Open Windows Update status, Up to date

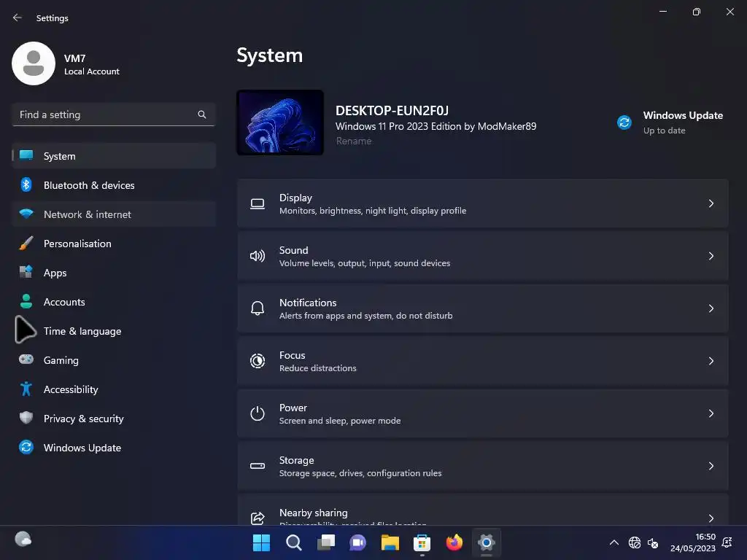(x=671, y=122)
